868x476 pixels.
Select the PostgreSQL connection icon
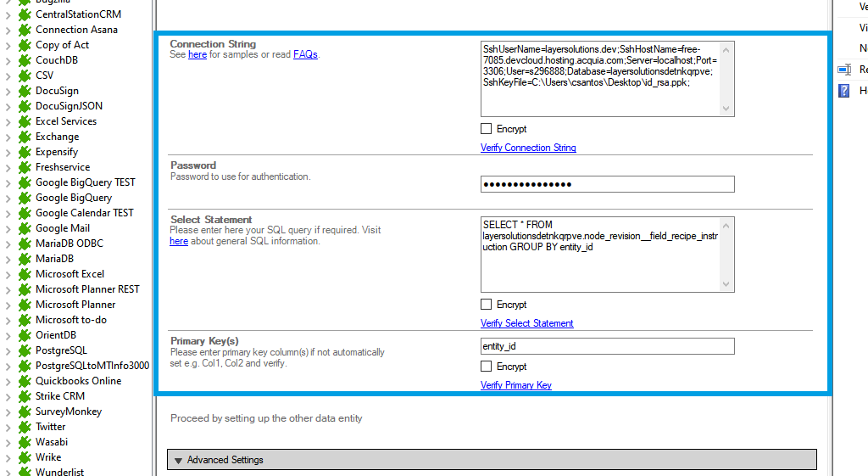[x=25, y=350]
